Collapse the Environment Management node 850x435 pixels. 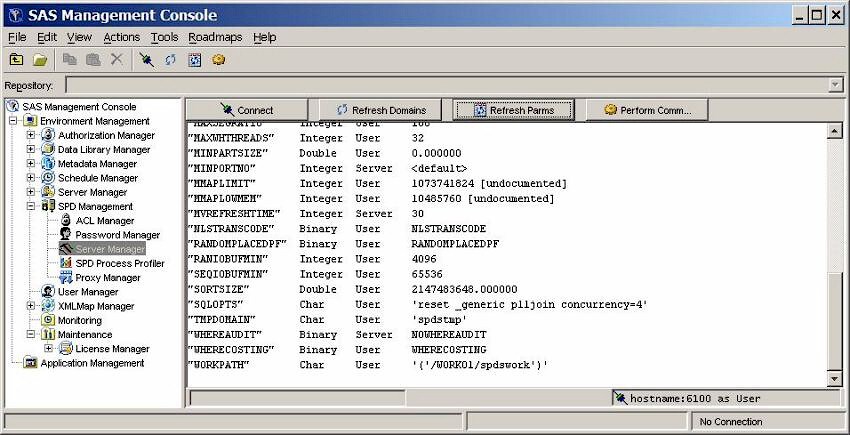point(13,121)
